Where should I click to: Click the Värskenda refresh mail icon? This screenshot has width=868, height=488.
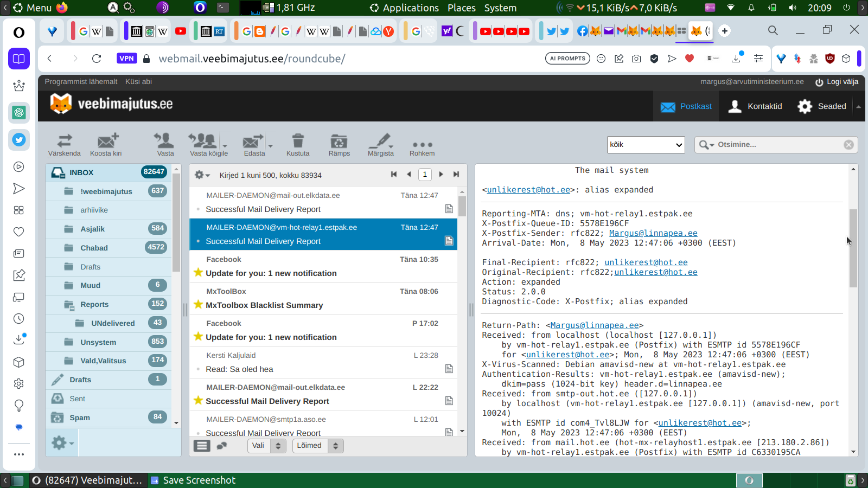click(65, 142)
